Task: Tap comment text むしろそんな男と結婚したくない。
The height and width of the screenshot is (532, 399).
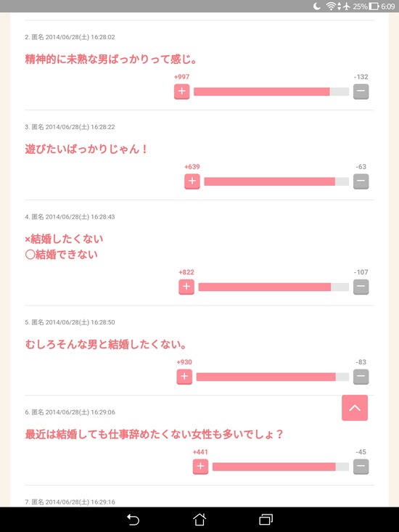Action: point(106,344)
